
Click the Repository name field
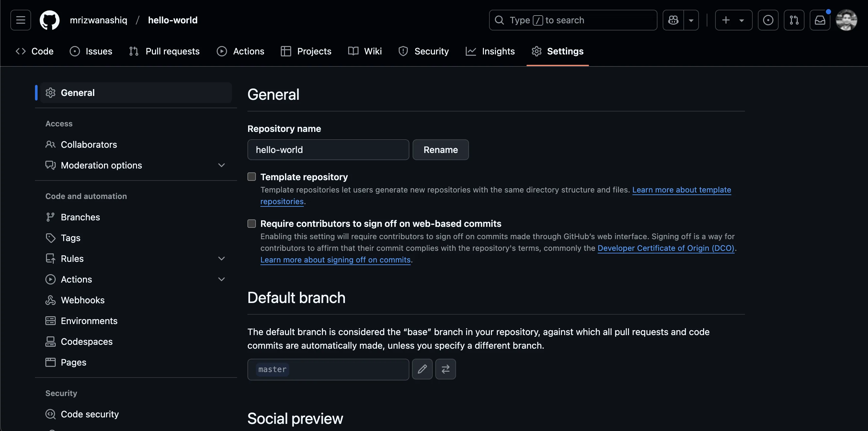(328, 150)
